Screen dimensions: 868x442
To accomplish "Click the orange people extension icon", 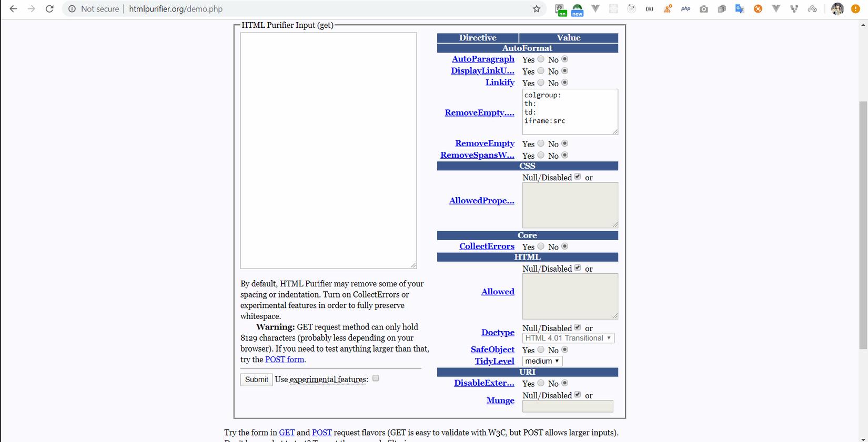I will pyautogui.click(x=668, y=9).
